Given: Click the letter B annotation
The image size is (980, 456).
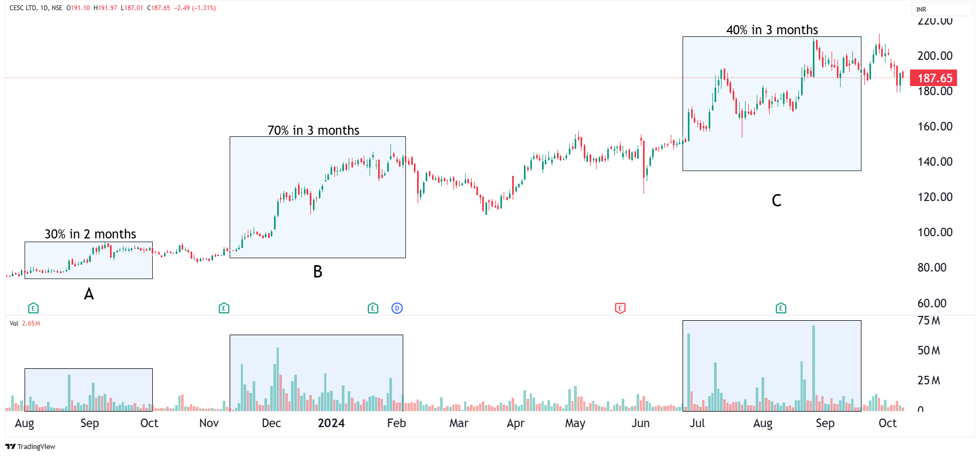Looking at the screenshot, I should [318, 272].
